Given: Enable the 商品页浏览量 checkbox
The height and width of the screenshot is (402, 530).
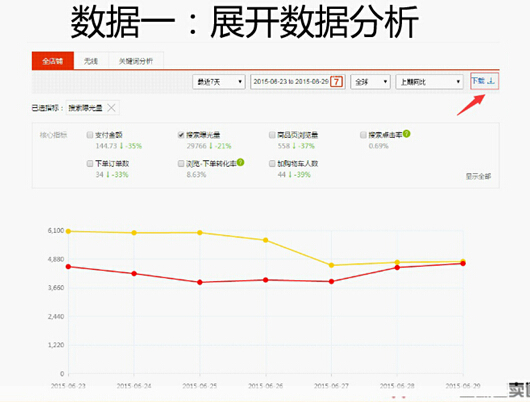Looking at the screenshot, I should coord(272,135).
